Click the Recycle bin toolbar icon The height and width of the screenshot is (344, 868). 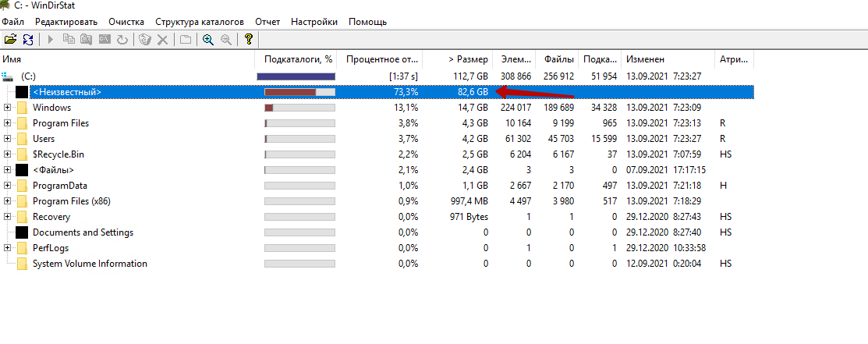tap(144, 39)
